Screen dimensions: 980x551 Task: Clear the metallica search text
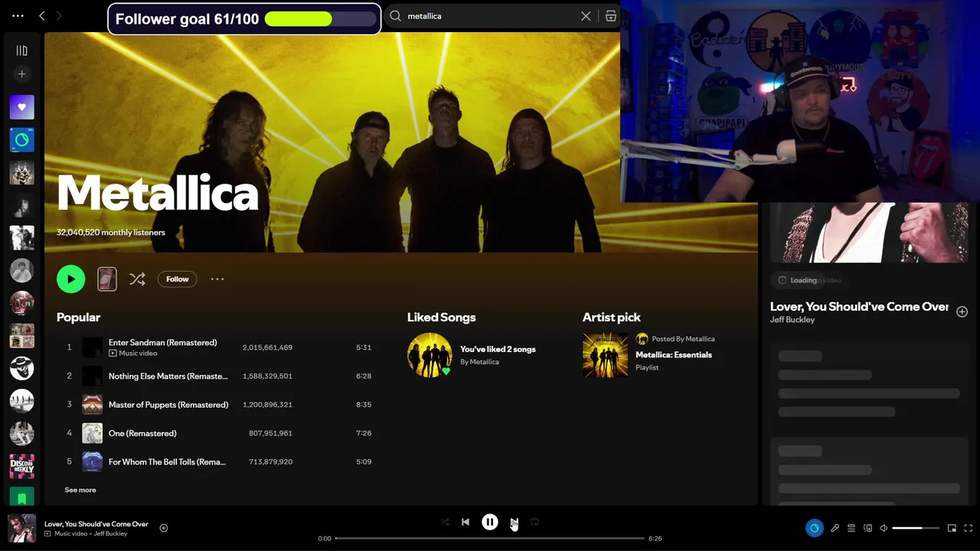click(586, 15)
